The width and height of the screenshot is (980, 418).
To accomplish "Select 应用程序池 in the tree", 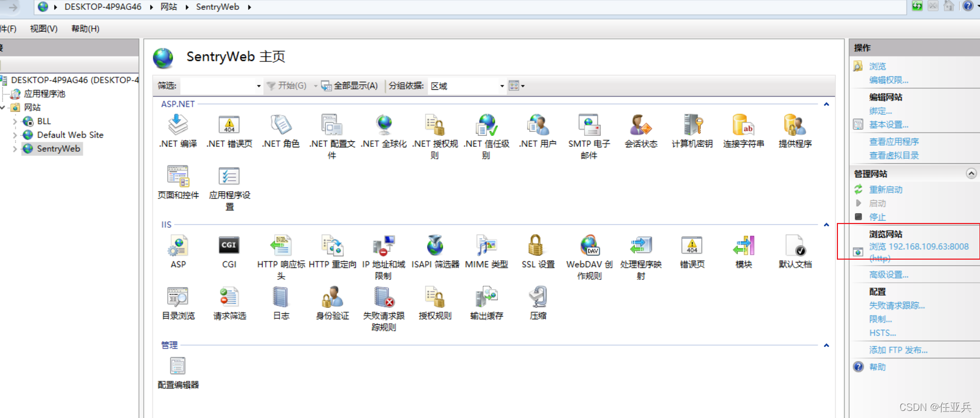I will (x=44, y=94).
